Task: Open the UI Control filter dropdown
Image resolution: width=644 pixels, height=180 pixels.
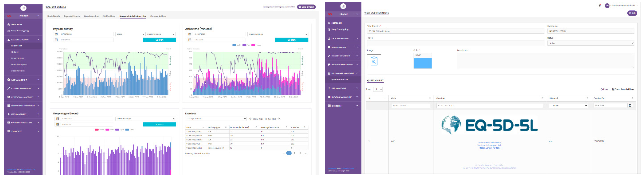Action: tap(568, 106)
